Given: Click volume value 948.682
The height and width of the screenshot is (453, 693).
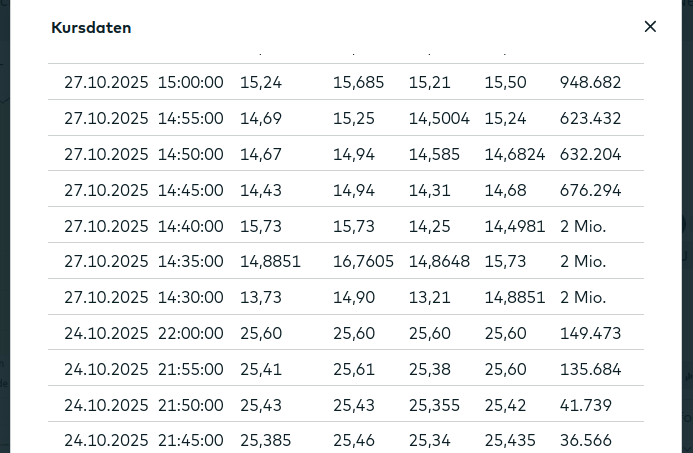Looking at the screenshot, I should [x=590, y=82].
